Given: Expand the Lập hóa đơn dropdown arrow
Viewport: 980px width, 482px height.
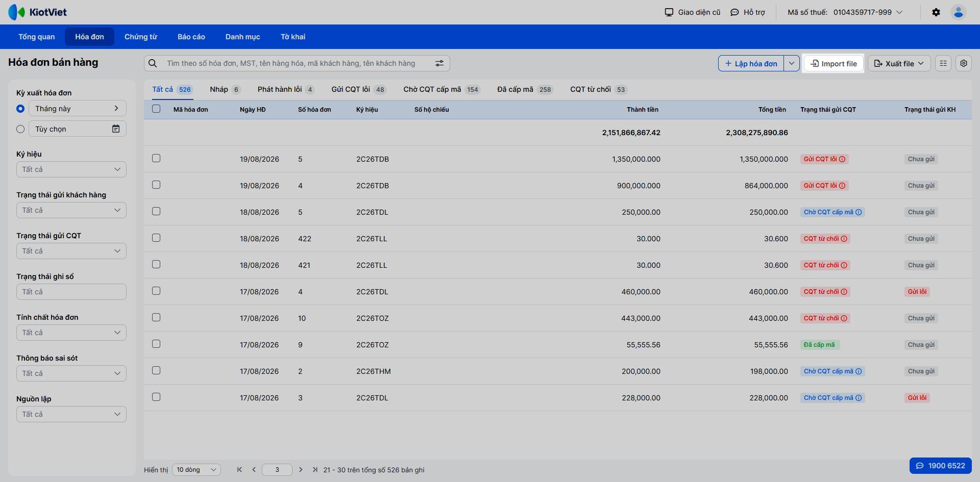Looking at the screenshot, I should pos(792,63).
